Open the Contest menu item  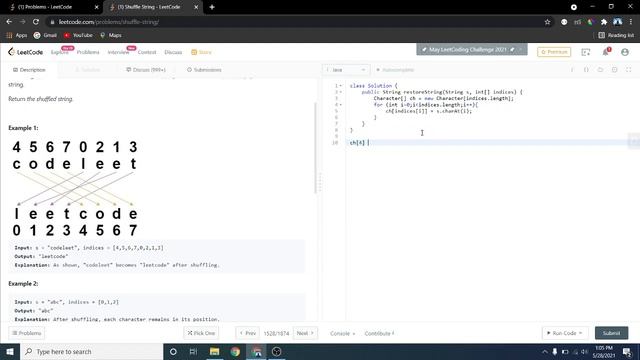[147, 52]
